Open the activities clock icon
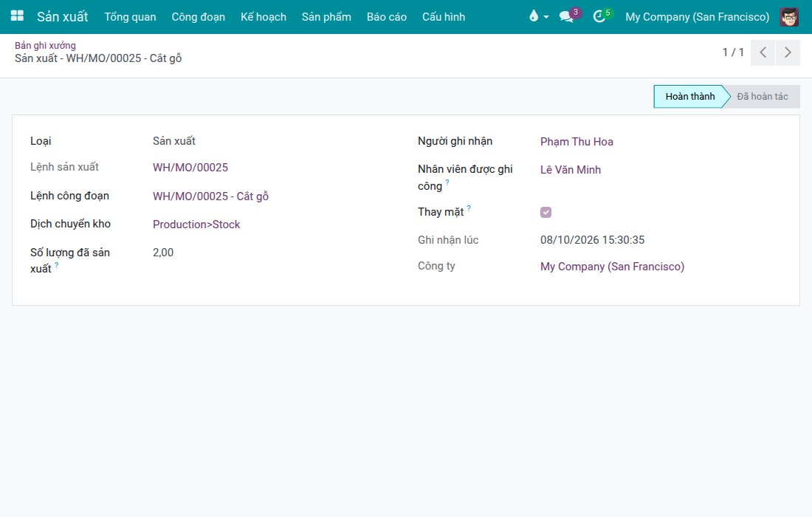The width and height of the screenshot is (812, 517). coord(599,16)
